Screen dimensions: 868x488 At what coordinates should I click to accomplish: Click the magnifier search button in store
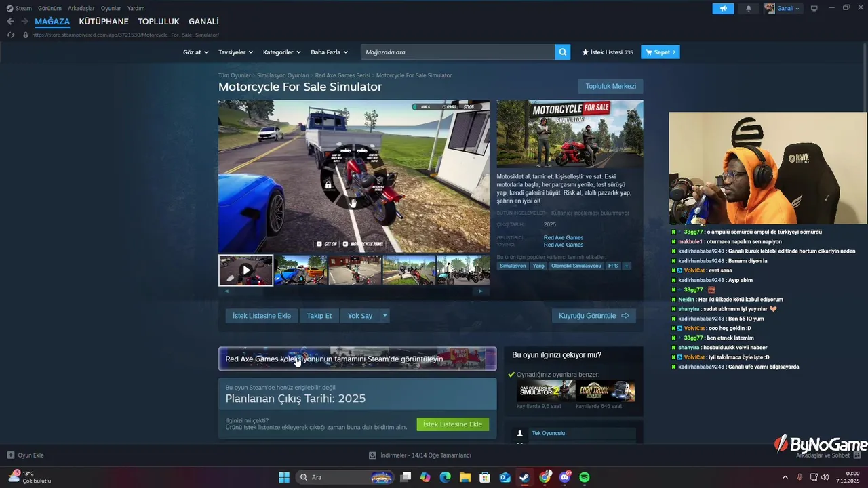click(562, 52)
